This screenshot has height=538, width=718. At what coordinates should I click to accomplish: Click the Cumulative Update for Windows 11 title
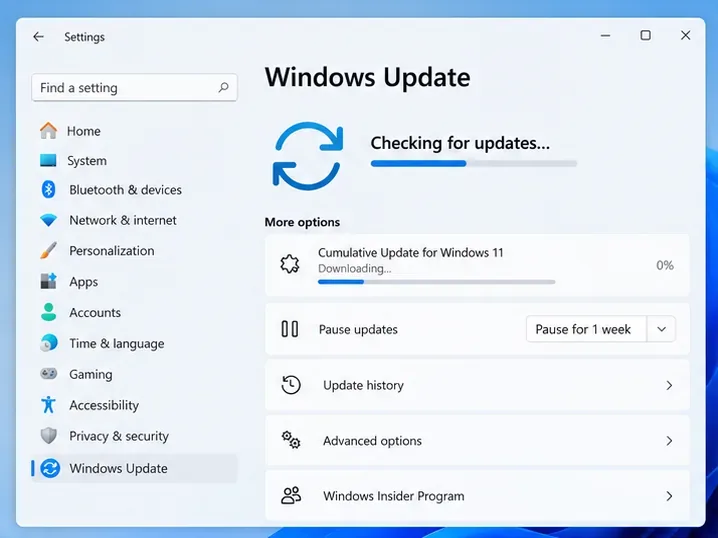pyautogui.click(x=410, y=253)
